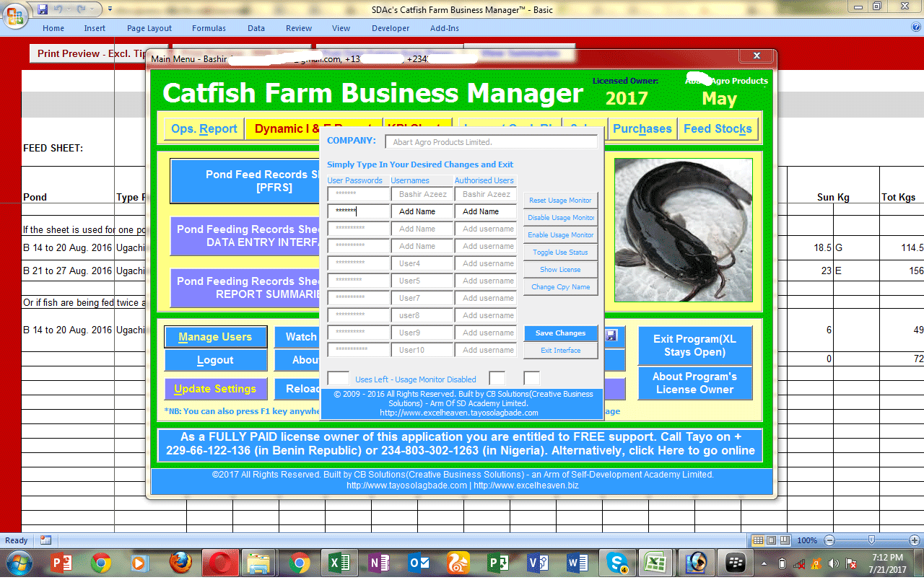This screenshot has width=924, height=580.
Task: Click the Feed Stocks button
Action: click(x=718, y=128)
